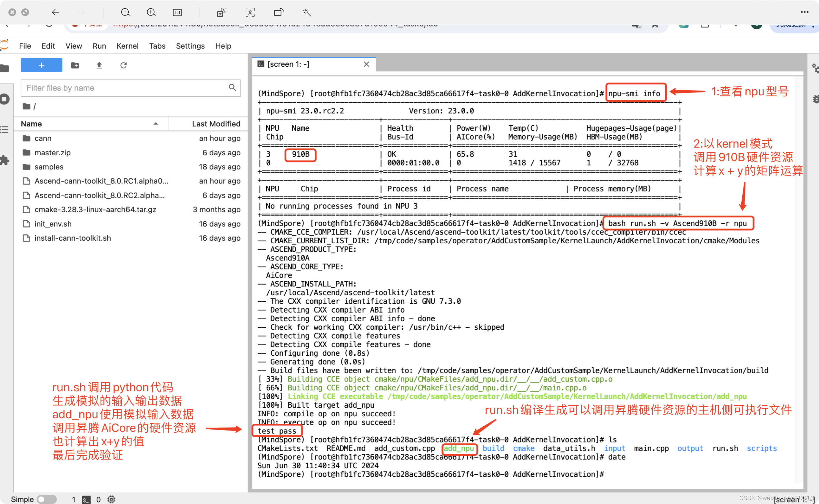Open the Settings menu
The width and height of the screenshot is (819, 504).
190,46
